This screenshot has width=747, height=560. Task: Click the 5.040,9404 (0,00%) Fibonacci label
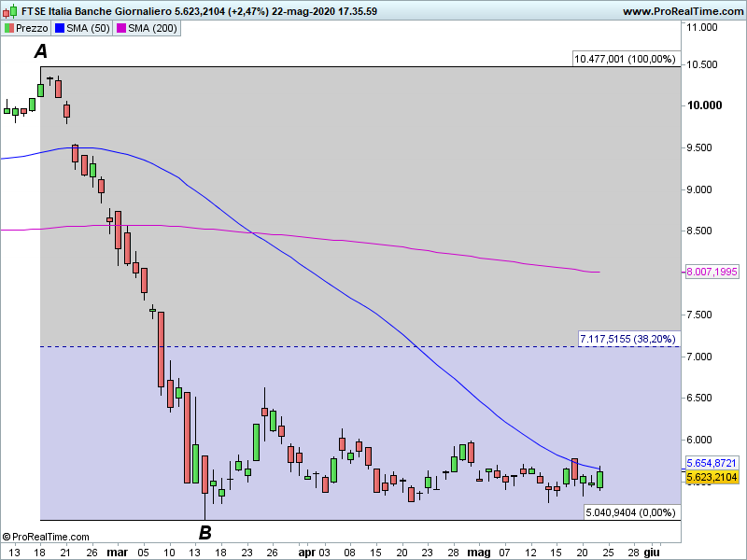point(630,512)
